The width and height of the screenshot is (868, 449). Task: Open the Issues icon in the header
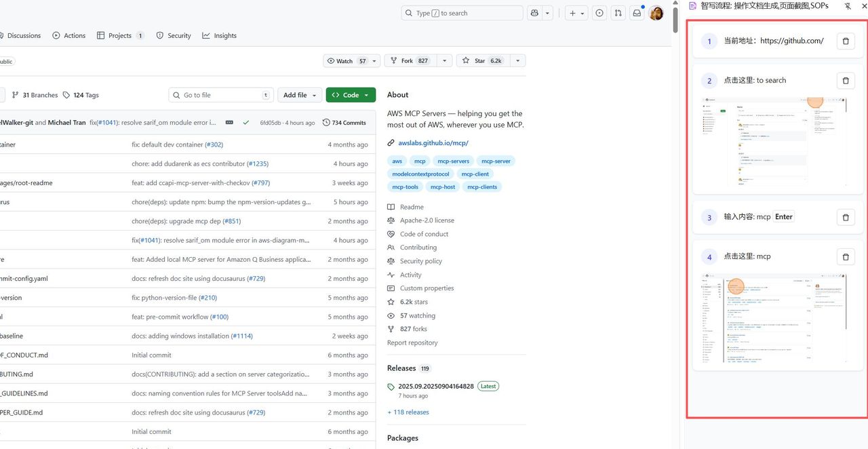[599, 13]
